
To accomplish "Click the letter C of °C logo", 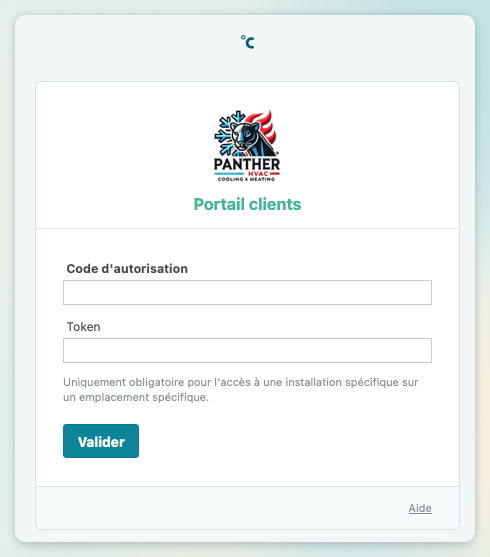I will (x=250, y=43).
